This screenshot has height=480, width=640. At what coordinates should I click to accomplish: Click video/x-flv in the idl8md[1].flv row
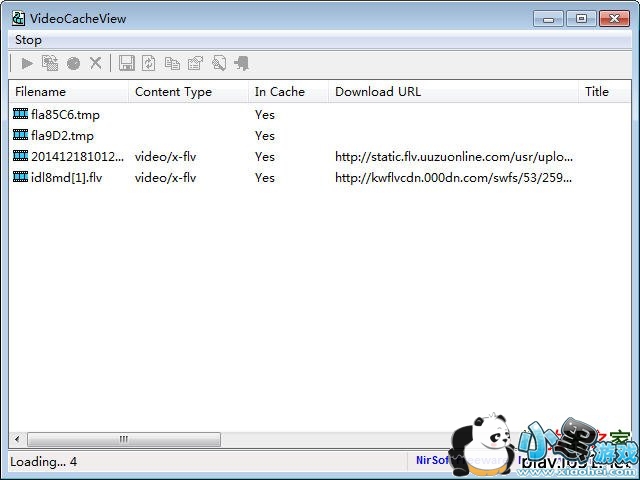click(x=165, y=178)
